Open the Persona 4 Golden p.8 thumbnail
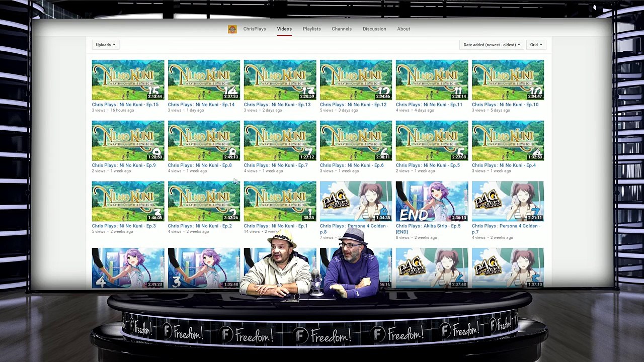The width and height of the screenshot is (644, 362). click(x=356, y=202)
